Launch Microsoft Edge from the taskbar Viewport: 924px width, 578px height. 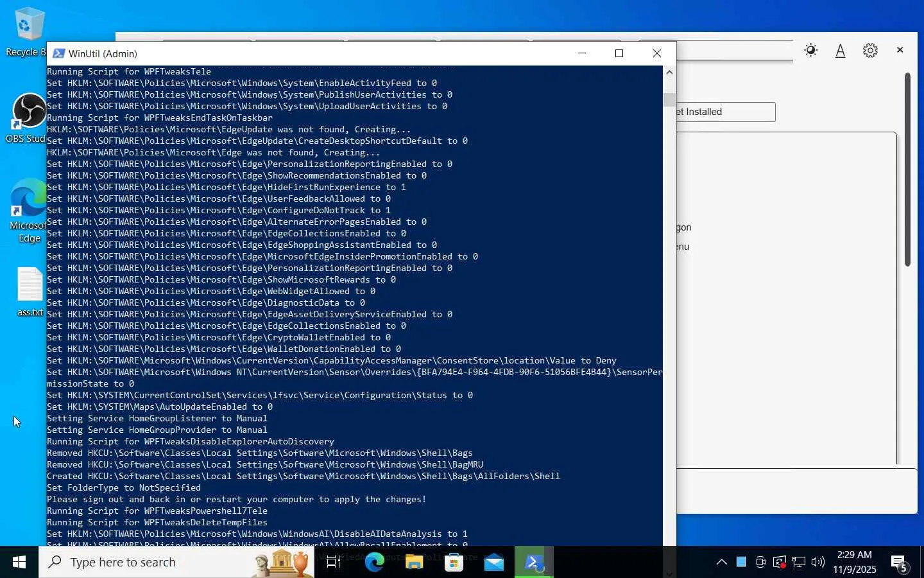374,562
